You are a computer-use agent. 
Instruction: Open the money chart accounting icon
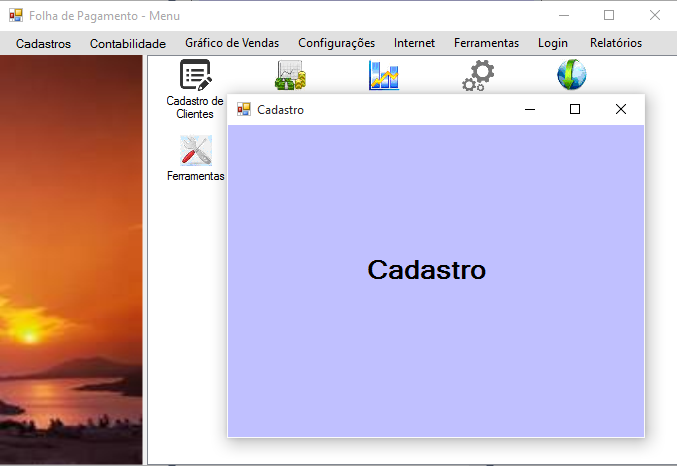coord(291,75)
